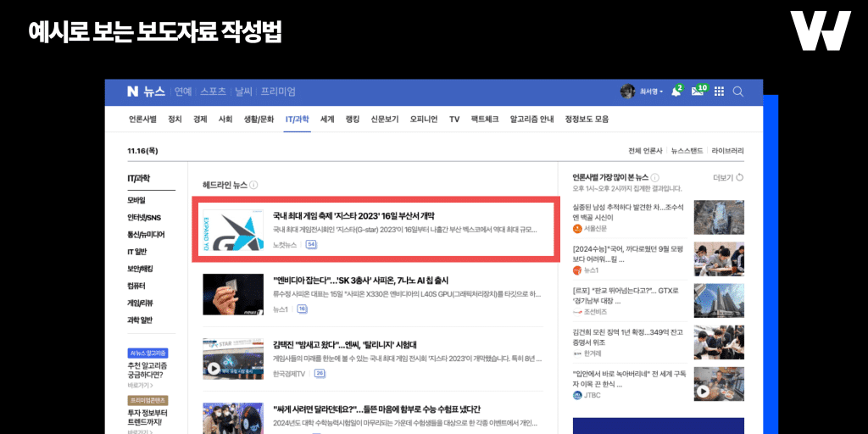This screenshot has width=868, height=434.
Task: Go to 프리미엄 section in header
Action: 278,92
